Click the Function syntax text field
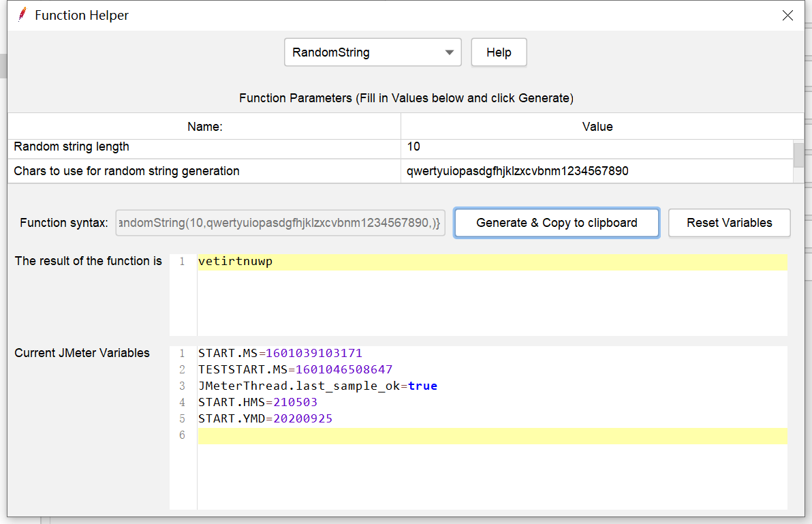This screenshot has height=524, width=812. (x=280, y=223)
